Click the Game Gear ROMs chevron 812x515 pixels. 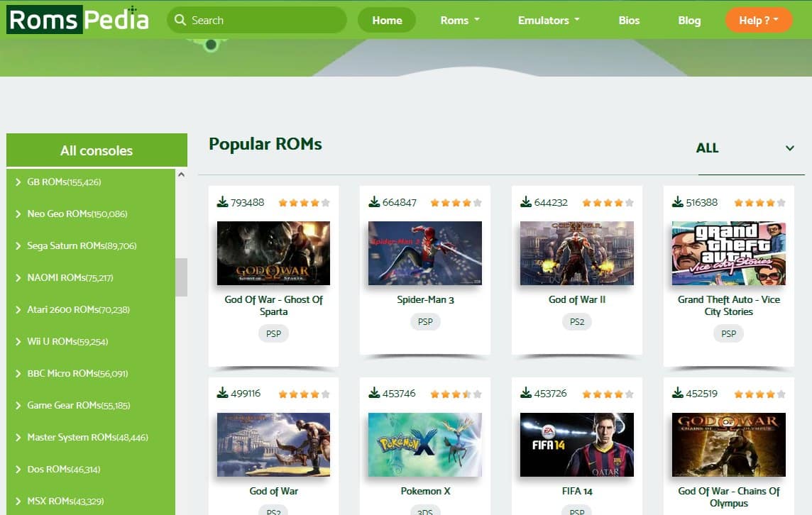[x=18, y=405]
